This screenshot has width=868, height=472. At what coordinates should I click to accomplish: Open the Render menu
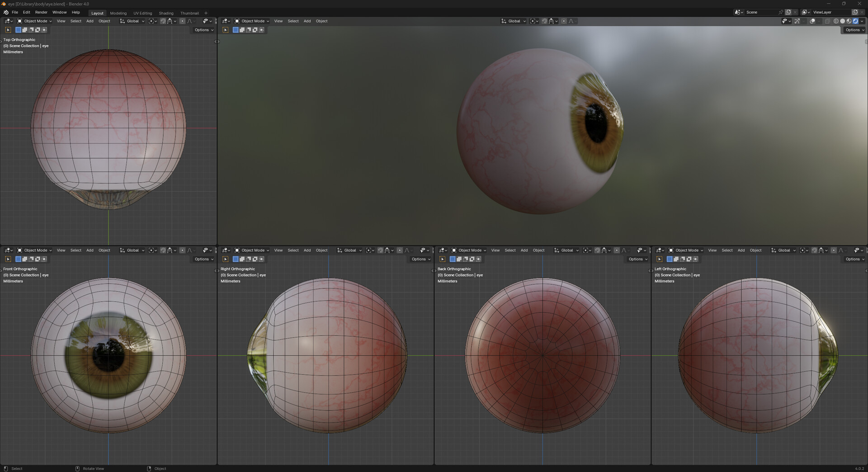(x=41, y=12)
